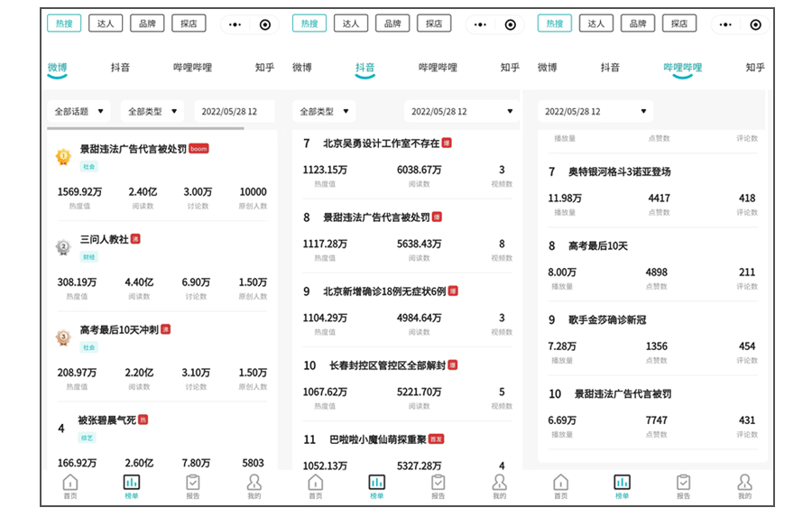
Task: Click 11.98万 play count on Bilibili list
Action: click(565, 198)
